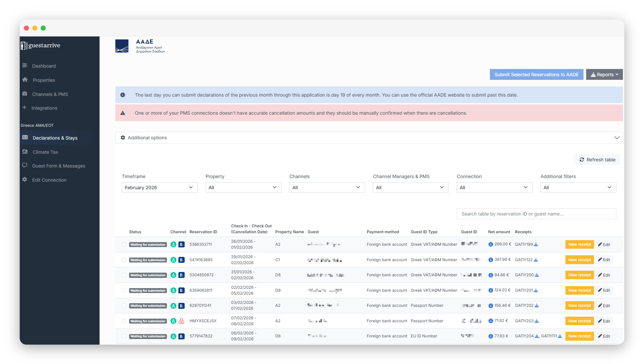Download the ΓΑΠΥ199 receipt icon
Image resolution: width=644 pixels, height=364 pixels.
pos(536,244)
